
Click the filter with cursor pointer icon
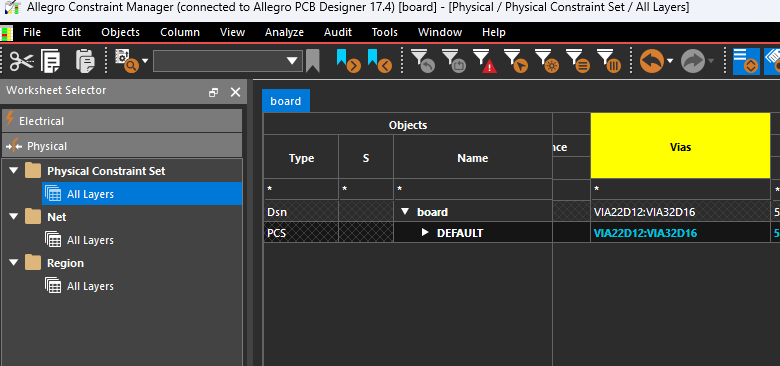pyautogui.click(x=515, y=61)
